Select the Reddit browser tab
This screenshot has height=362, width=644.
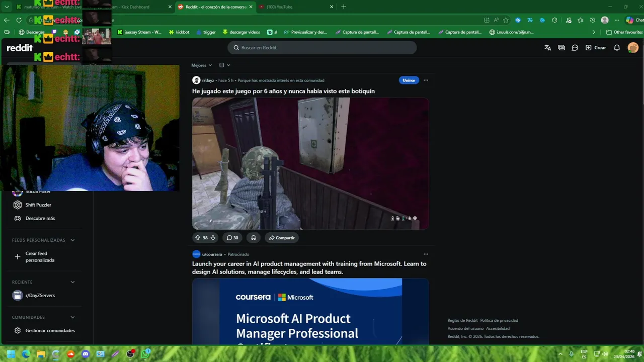point(216,7)
